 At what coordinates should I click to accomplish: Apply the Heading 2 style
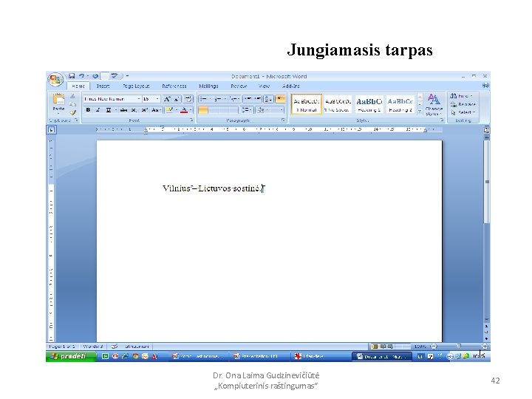pos(400,104)
